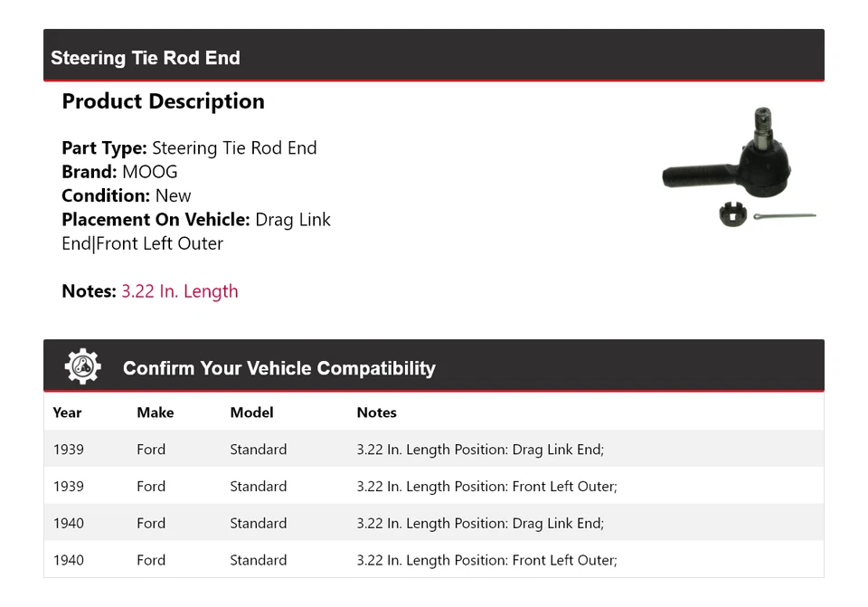Click the red 3.22 In. Length note
The height and width of the screenshot is (607, 868).
180,291
